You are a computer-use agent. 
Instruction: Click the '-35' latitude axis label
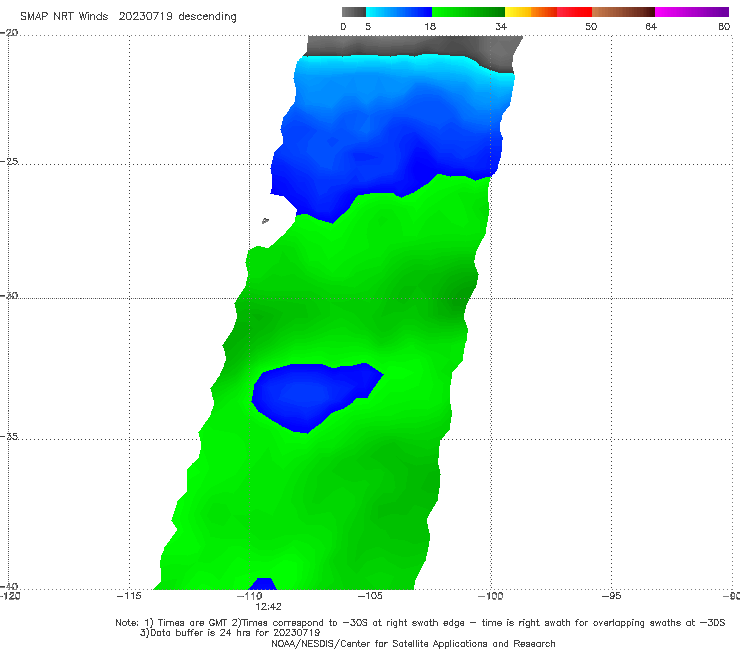(x=10, y=436)
